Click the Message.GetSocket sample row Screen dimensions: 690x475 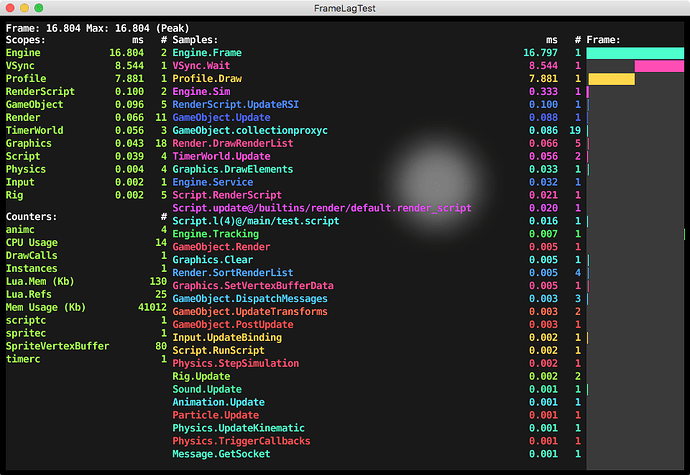pyautogui.click(x=221, y=455)
